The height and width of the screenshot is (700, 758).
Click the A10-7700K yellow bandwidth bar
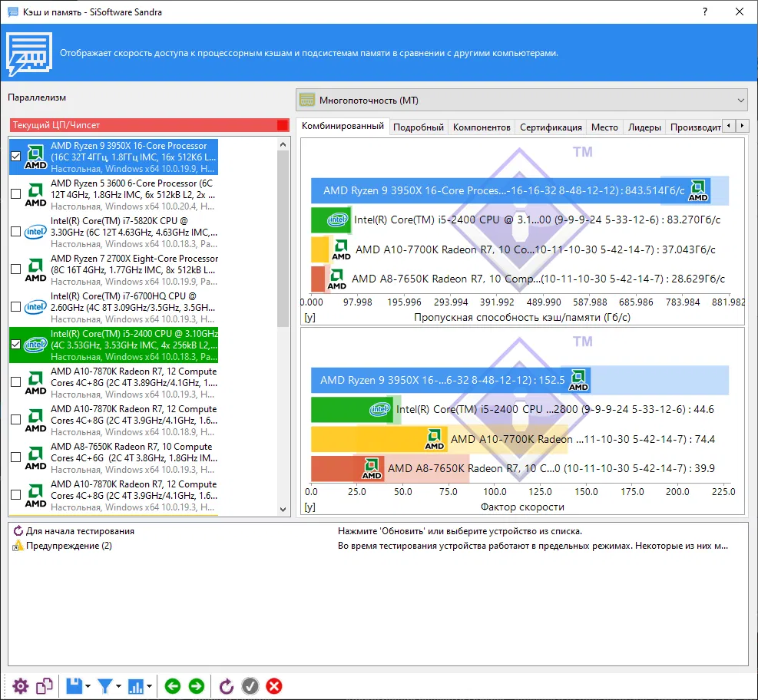(319, 249)
